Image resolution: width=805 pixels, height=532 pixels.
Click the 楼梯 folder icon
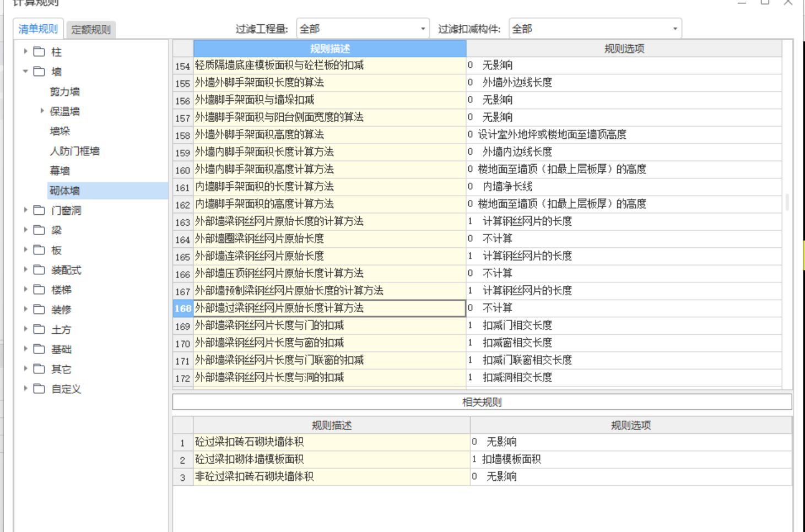[39, 290]
